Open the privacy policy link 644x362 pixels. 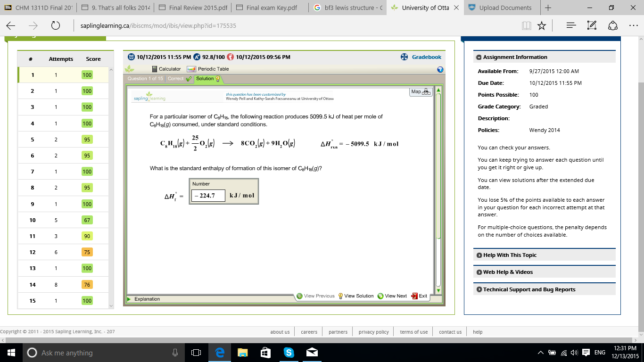tap(373, 332)
